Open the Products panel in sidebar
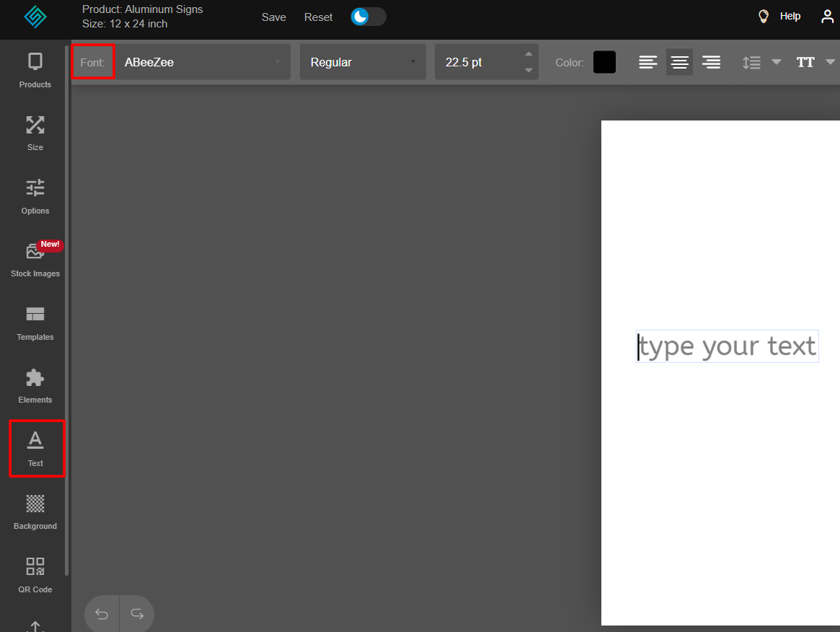This screenshot has height=632, width=840. point(35,71)
